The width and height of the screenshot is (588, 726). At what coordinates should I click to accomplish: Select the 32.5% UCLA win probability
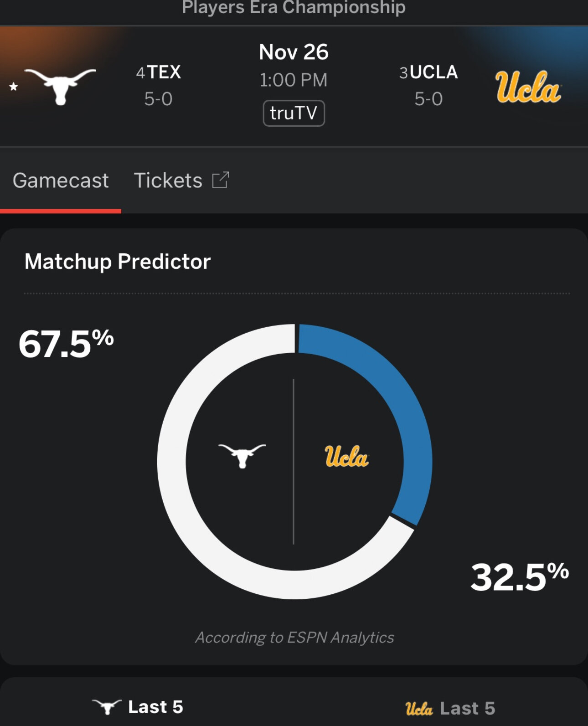pyautogui.click(x=519, y=577)
